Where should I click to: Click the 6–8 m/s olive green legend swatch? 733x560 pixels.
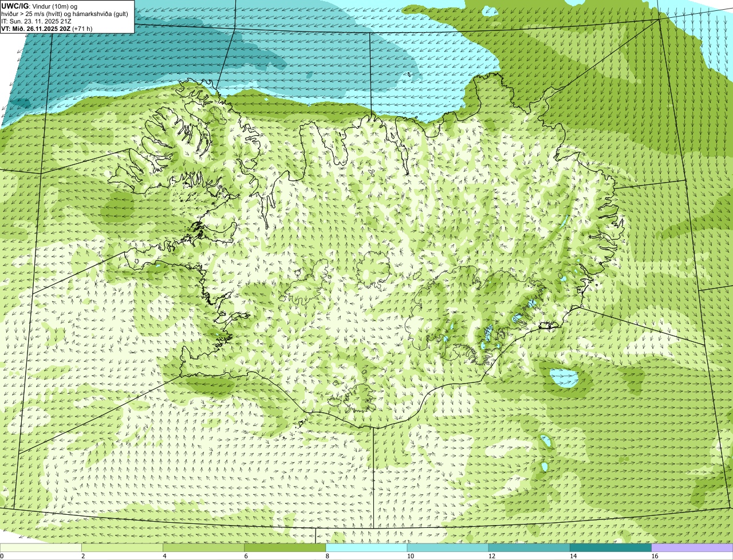[x=285, y=548]
